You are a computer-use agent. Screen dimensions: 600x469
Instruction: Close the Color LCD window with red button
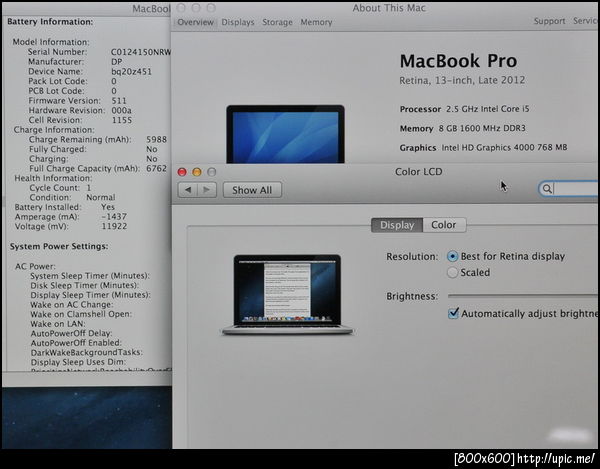coord(182,172)
